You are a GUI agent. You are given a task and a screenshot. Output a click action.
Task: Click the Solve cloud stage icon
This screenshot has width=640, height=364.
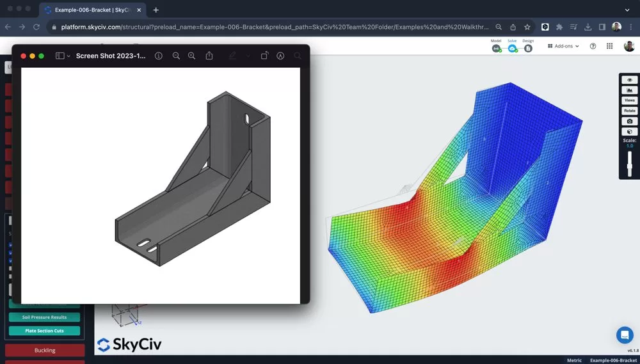pos(512,49)
